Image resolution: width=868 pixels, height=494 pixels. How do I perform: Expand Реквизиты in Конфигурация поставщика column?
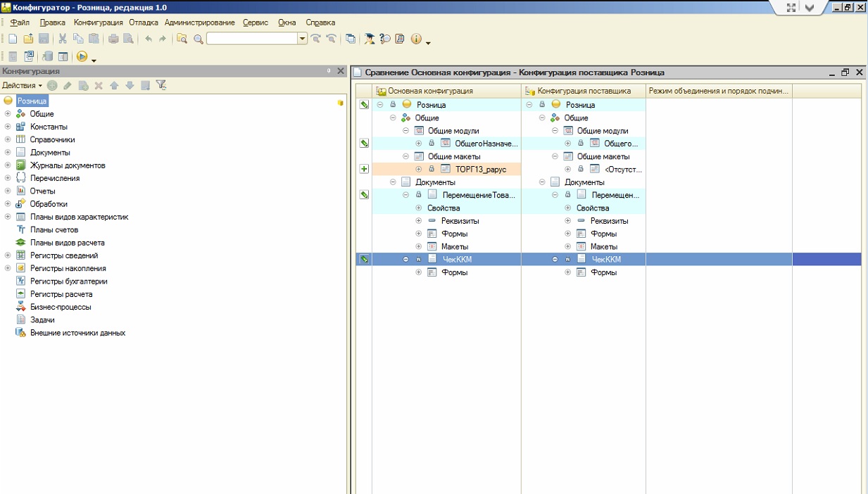(568, 221)
